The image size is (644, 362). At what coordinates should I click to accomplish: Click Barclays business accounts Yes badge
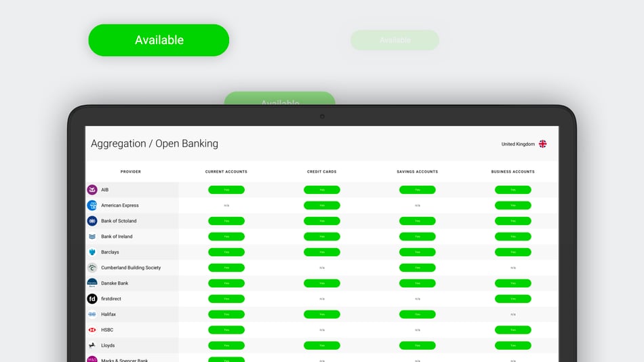pyautogui.click(x=513, y=252)
